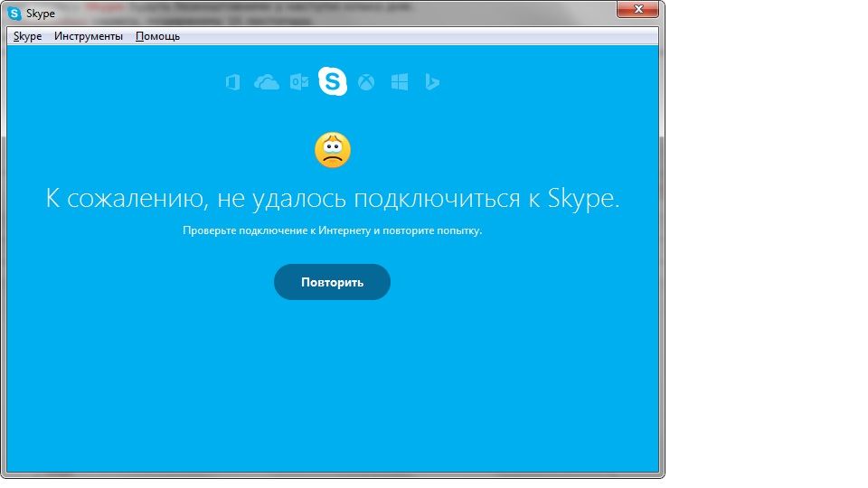Click the Bing icon in services row
Image resolution: width=868 pixels, height=488 pixels.
click(432, 82)
